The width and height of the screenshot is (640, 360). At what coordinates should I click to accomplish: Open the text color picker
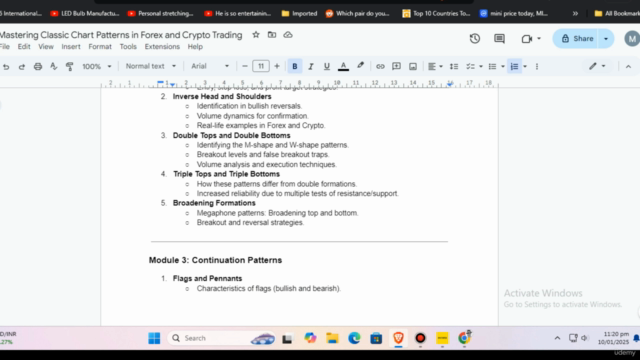pos(343,66)
